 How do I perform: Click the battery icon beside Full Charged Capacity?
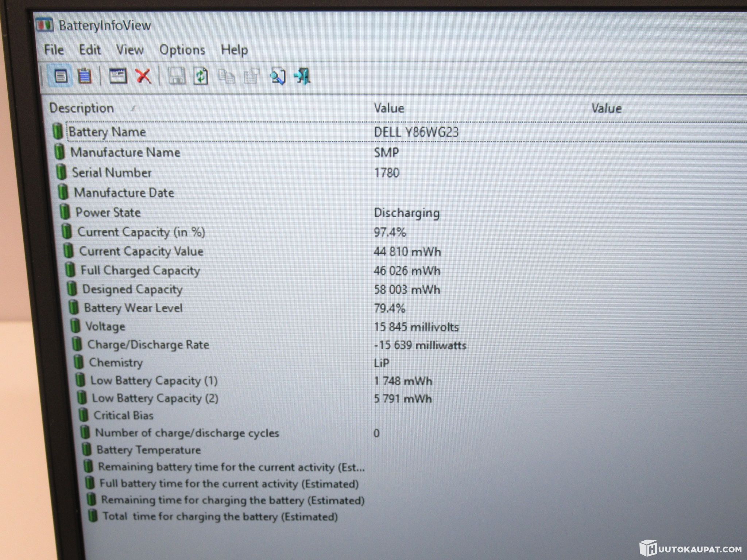tap(70, 269)
